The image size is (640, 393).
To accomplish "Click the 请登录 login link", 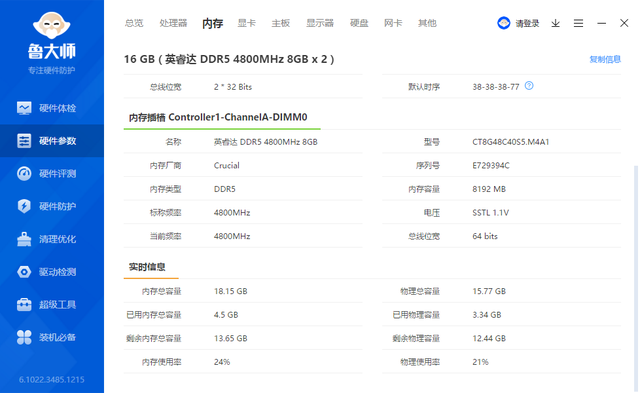I will (527, 24).
